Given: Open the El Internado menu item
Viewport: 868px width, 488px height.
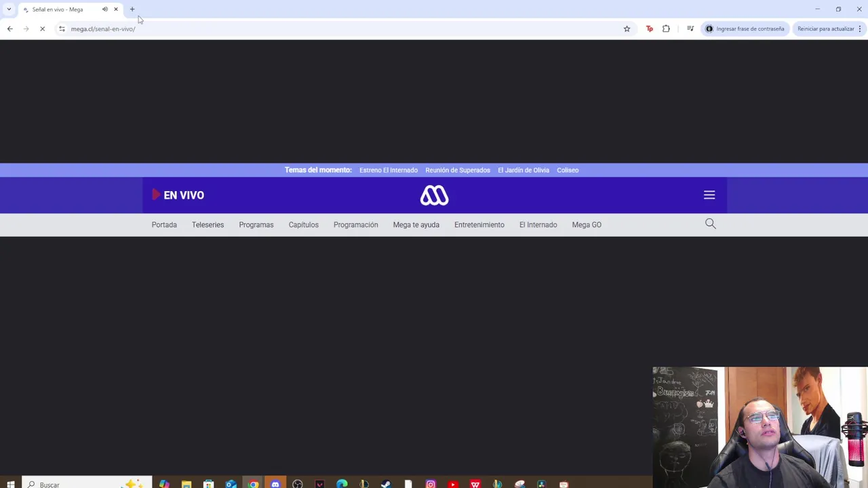Looking at the screenshot, I should pos(538,225).
